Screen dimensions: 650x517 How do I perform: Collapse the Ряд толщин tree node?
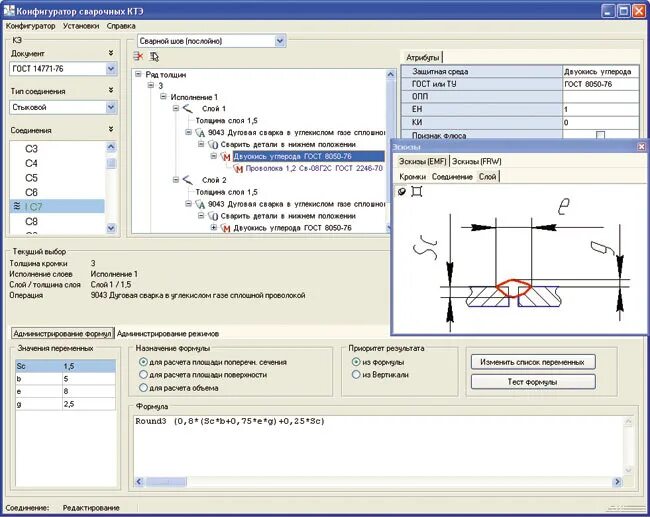coord(138,74)
